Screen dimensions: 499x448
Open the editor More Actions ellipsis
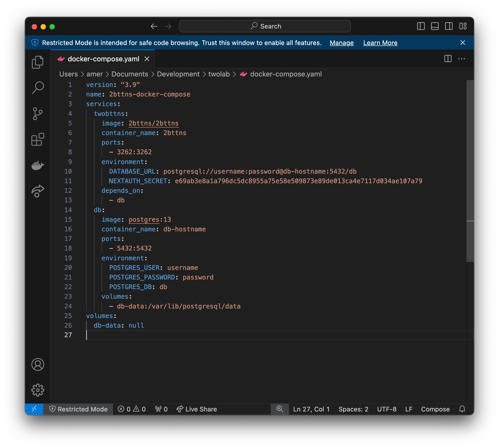point(462,59)
